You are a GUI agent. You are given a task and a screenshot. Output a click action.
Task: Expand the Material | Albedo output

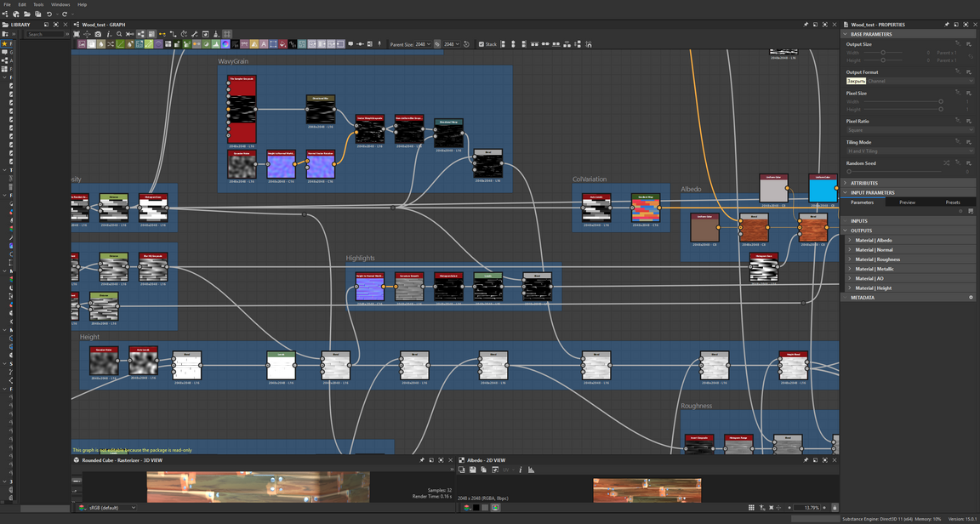pos(849,240)
